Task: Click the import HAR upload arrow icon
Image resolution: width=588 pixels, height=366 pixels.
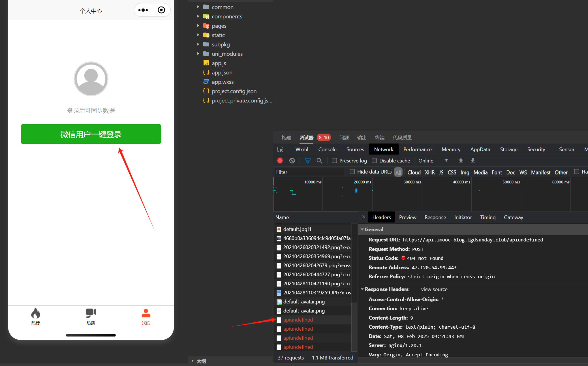Action: (x=461, y=160)
